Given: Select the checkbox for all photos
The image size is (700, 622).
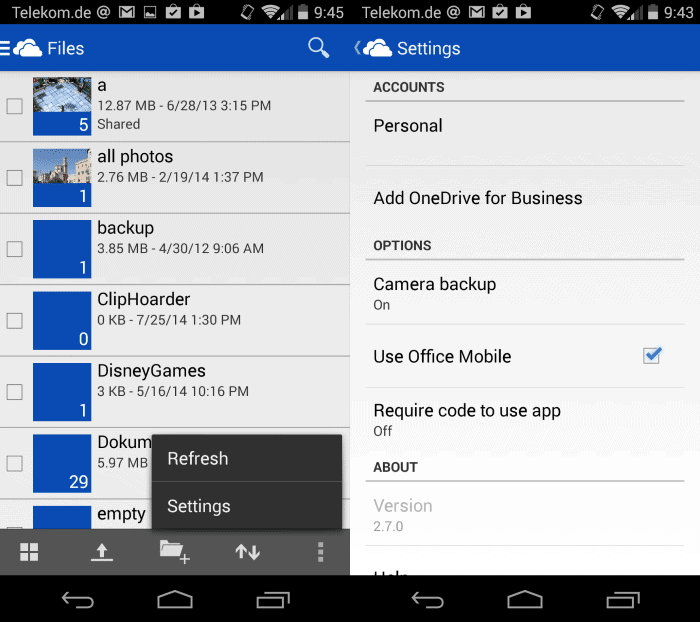Looking at the screenshot, I should pyautogui.click(x=15, y=178).
